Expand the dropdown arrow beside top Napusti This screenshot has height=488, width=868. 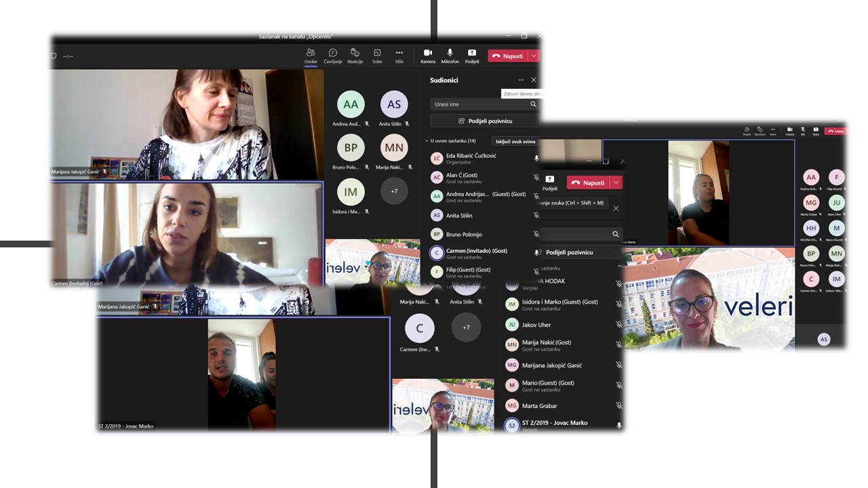point(534,56)
